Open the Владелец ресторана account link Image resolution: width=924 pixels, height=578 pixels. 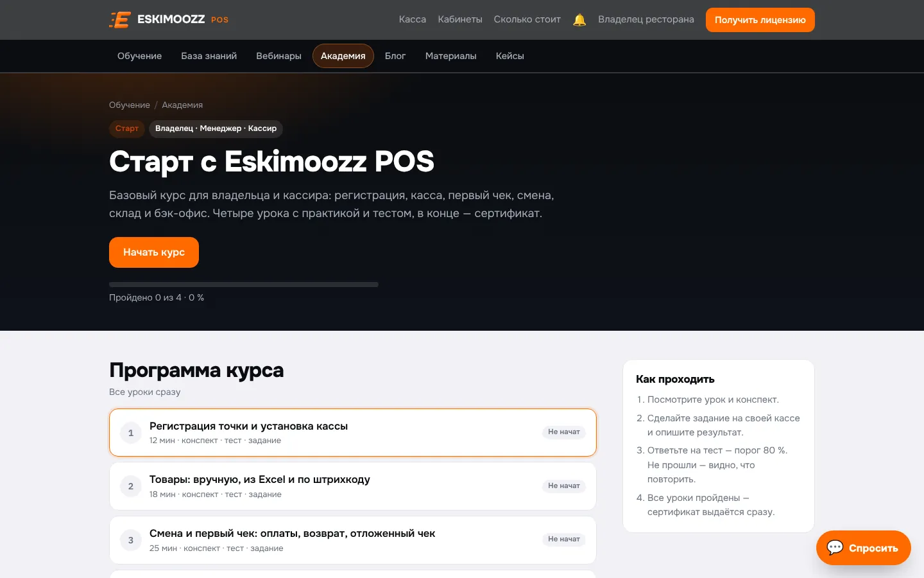(x=646, y=20)
